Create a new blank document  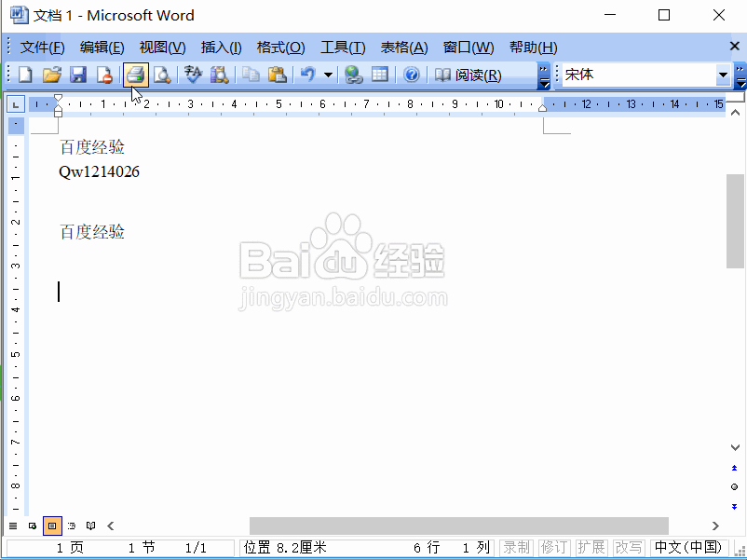(24, 75)
